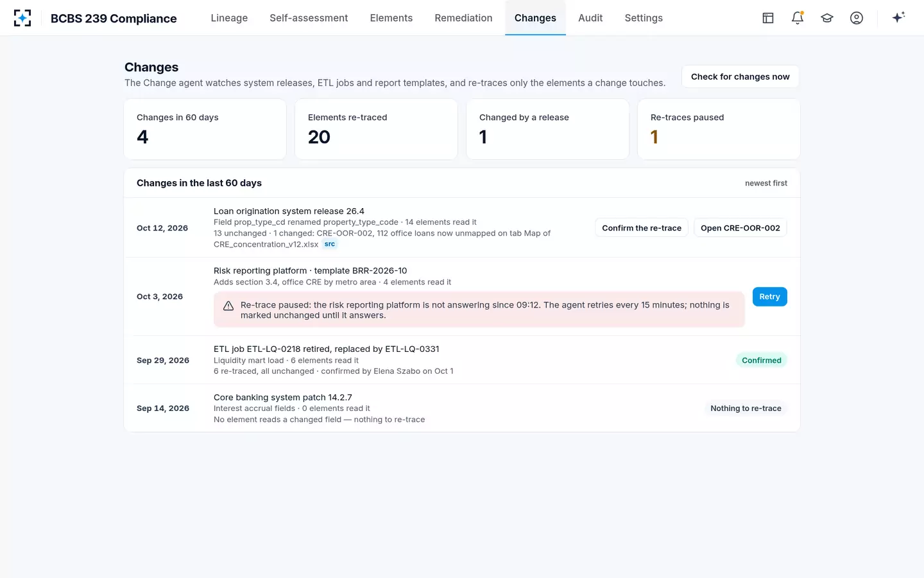
Task: Open the Remediation tab
Action: 463,18
